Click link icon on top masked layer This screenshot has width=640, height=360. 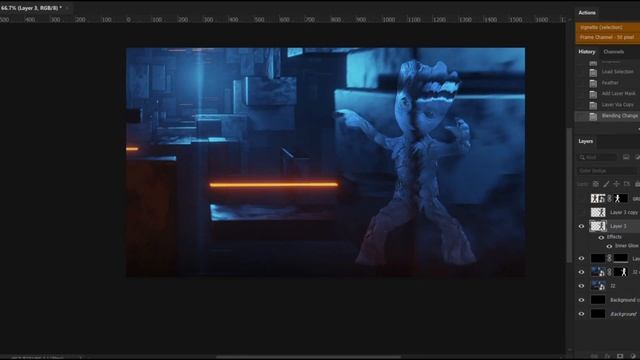coord(609,198)
